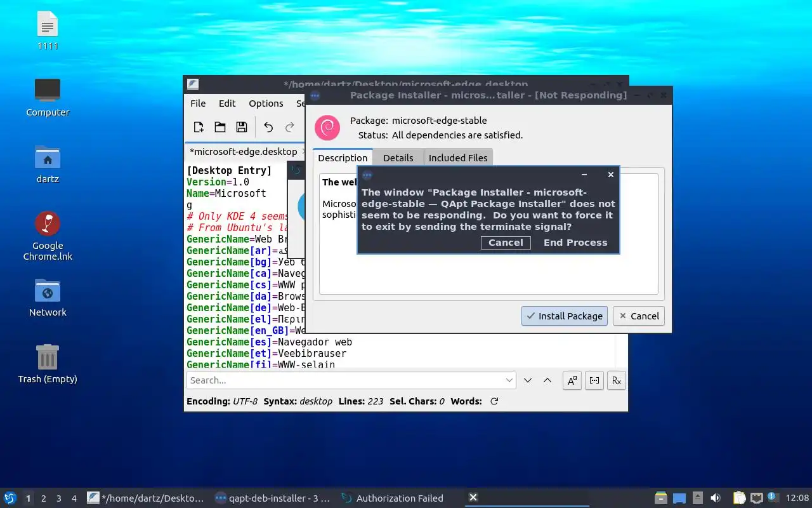The image size is (812, 508).
Task: Open the Edit menu in text editor
Action: coord(227,103)
